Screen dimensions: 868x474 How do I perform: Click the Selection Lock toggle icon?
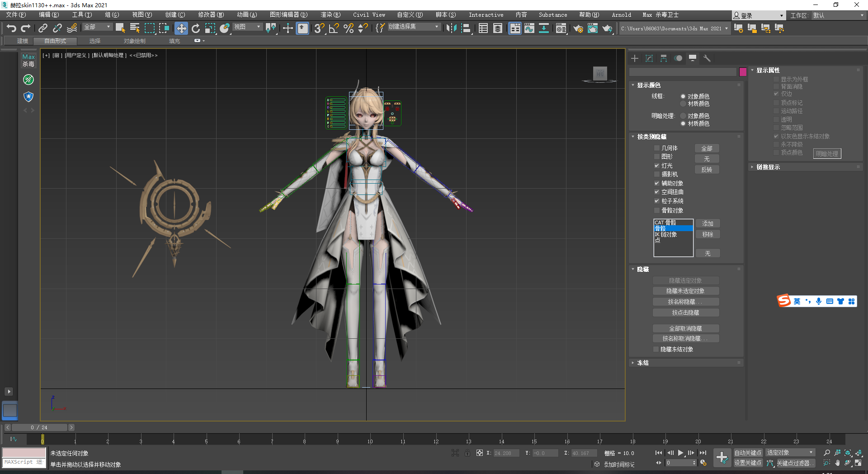click(x=467, y=453)
